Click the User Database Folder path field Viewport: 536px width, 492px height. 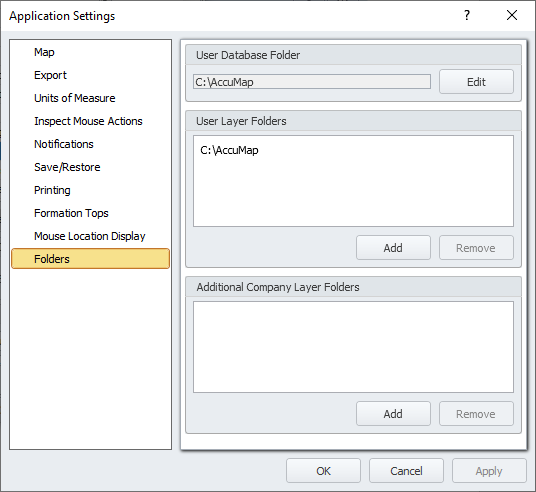pos(312,82)
